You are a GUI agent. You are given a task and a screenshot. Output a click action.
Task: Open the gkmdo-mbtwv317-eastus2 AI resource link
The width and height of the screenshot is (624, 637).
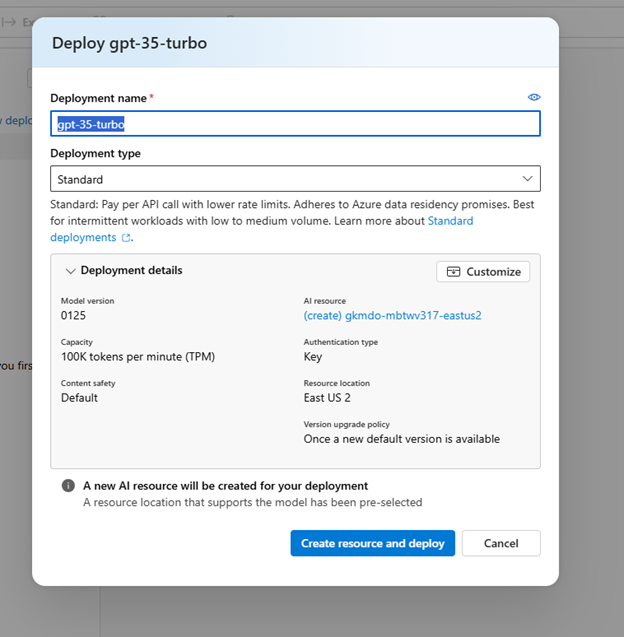(393, 316)
